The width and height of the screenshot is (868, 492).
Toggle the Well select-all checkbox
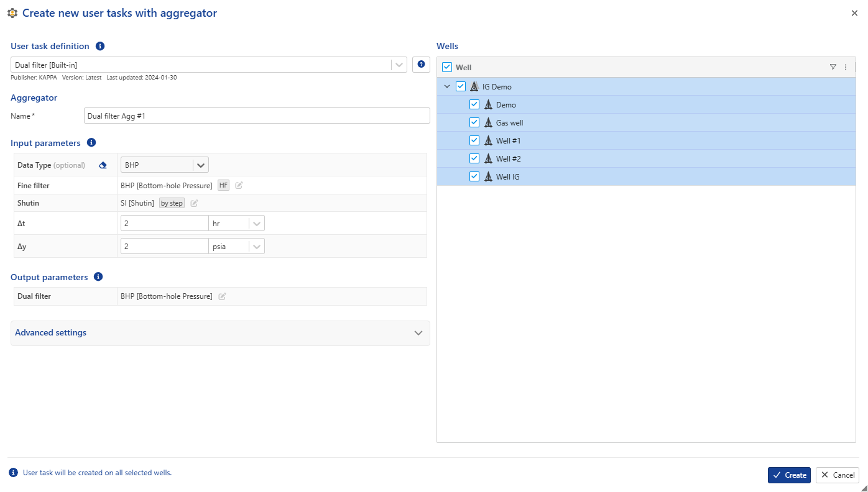(446, 66)
